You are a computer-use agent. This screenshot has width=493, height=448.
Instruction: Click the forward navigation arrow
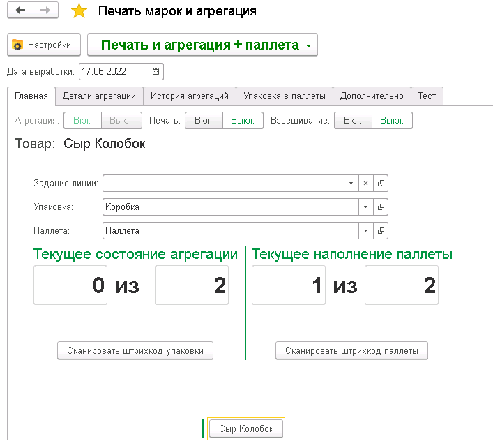[45, 11]
